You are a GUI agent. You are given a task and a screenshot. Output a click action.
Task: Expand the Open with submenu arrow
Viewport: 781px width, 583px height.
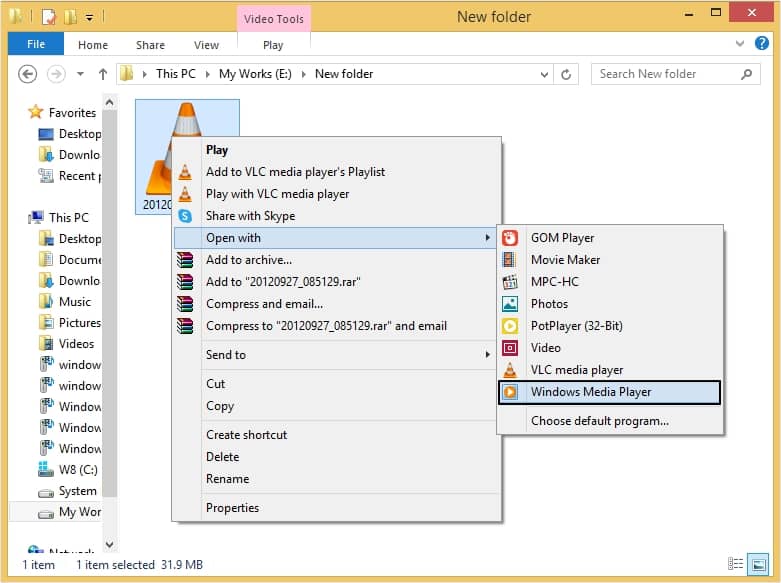488,238
